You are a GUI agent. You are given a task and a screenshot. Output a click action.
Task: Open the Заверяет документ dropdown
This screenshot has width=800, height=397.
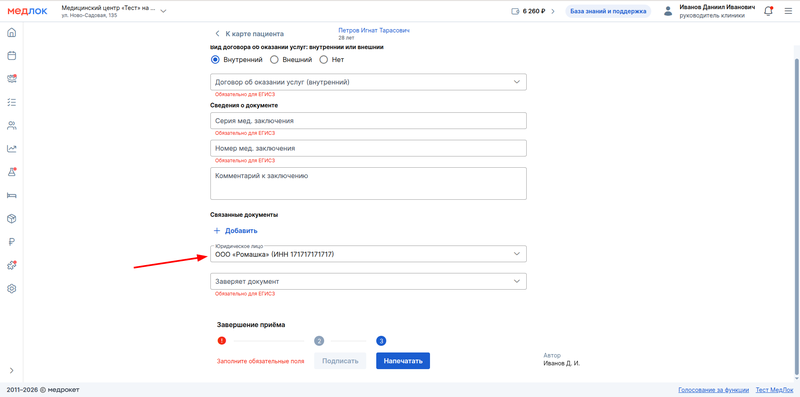(368, 281)
